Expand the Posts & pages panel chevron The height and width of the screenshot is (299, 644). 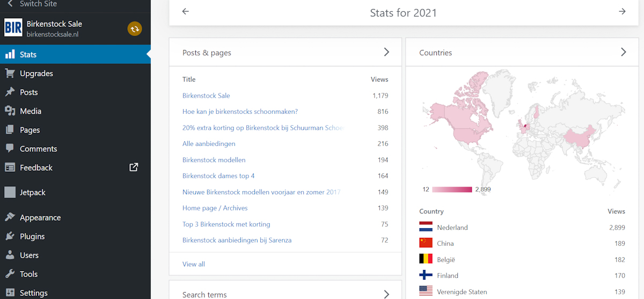(x=386, y=52)
